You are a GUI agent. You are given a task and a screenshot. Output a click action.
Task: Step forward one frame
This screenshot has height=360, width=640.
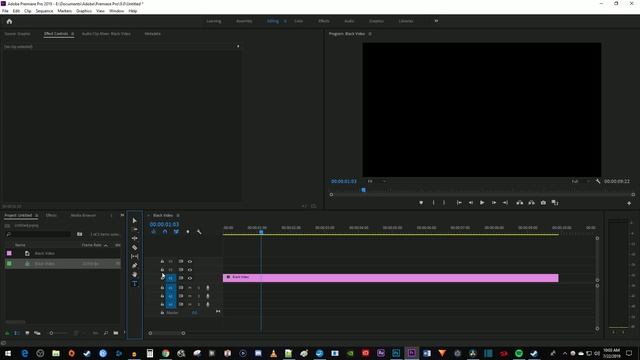[x=494, y=202]
